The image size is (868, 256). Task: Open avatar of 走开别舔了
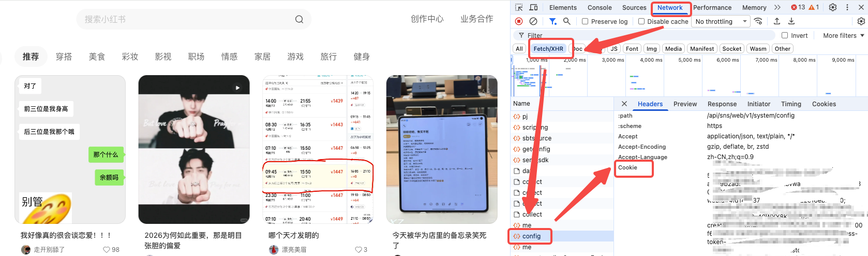[26, 250]
